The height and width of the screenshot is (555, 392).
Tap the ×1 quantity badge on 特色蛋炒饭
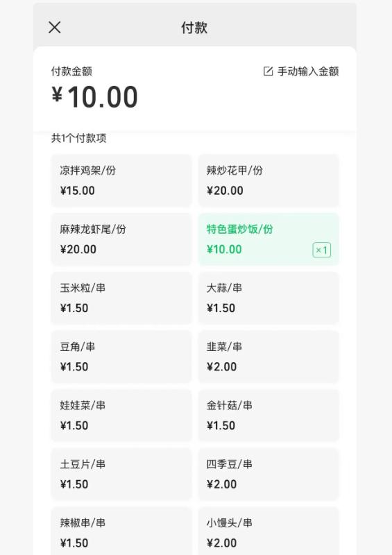tap(321, 250)
